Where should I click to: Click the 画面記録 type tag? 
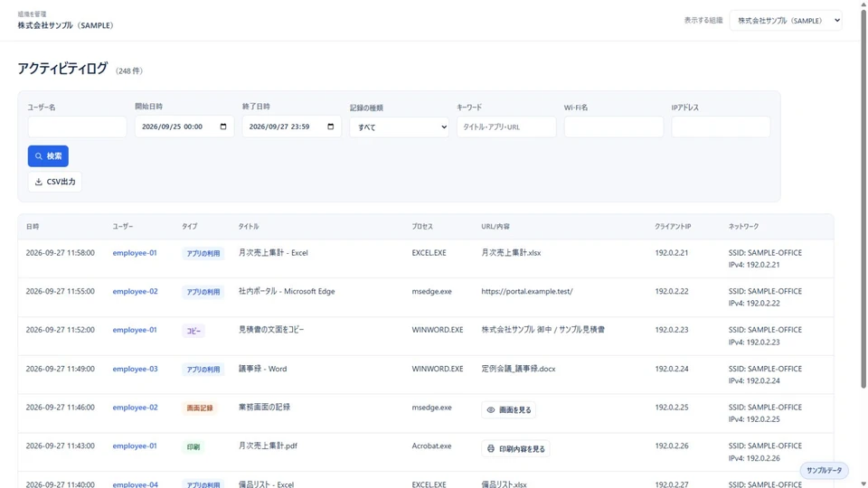199,408
